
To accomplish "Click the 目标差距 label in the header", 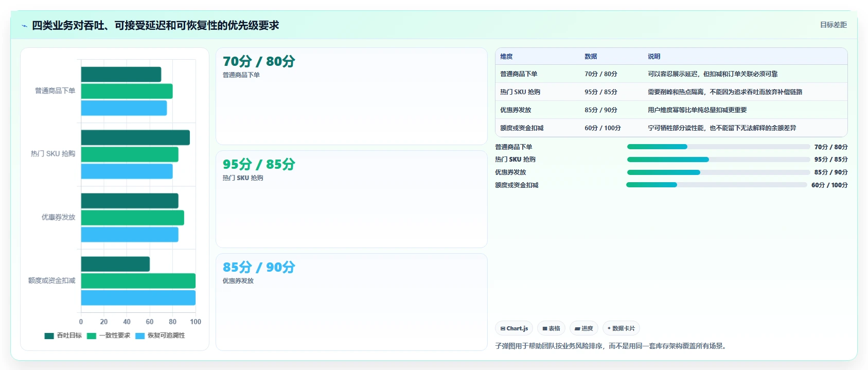I will [x=833, y=25].
